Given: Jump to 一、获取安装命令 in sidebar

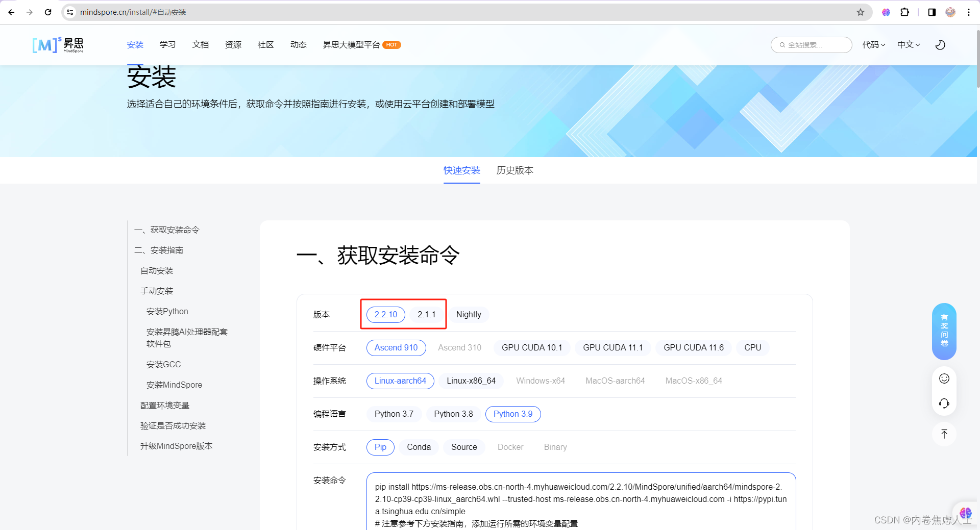Looking at the screenshot, I should pyautogui.click(x=167, y=230).
